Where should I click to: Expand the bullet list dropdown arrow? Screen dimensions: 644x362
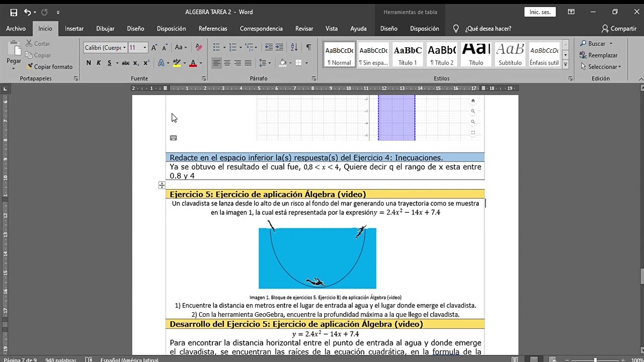point(224,47)
